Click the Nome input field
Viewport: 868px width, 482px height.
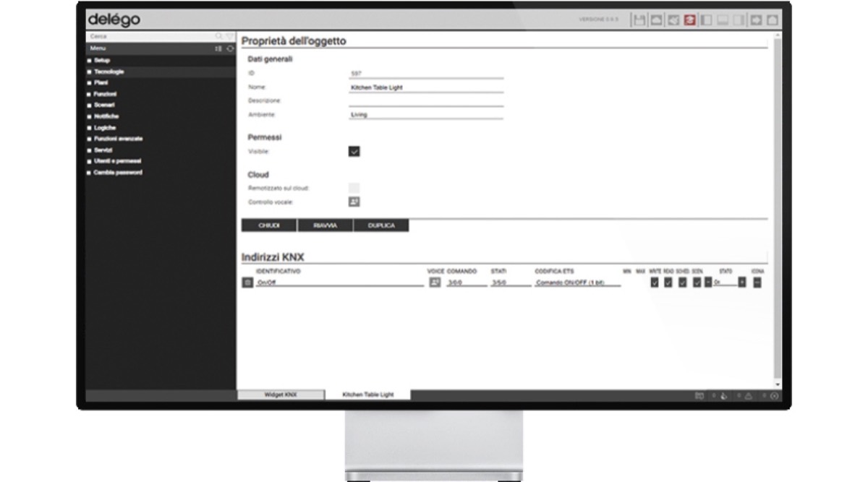click(x=426, y=87)
